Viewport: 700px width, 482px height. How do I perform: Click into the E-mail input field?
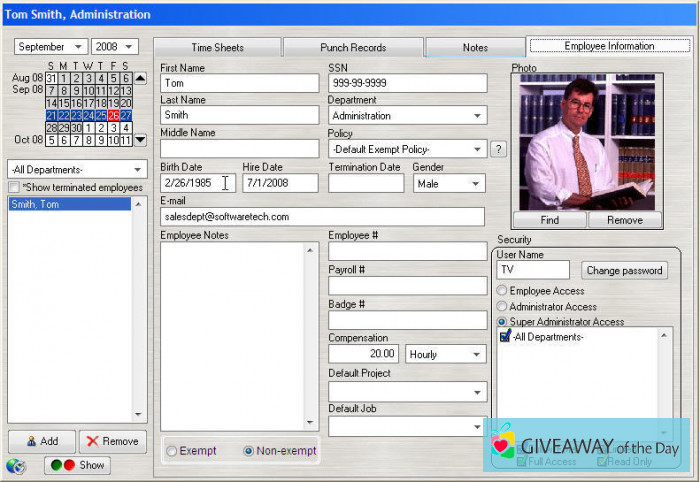(321, 217)
